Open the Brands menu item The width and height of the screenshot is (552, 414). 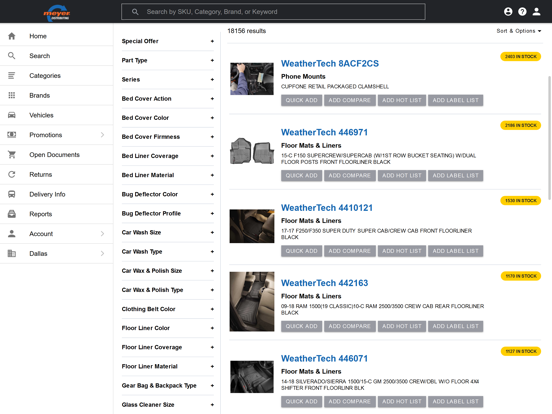point(57,95)
